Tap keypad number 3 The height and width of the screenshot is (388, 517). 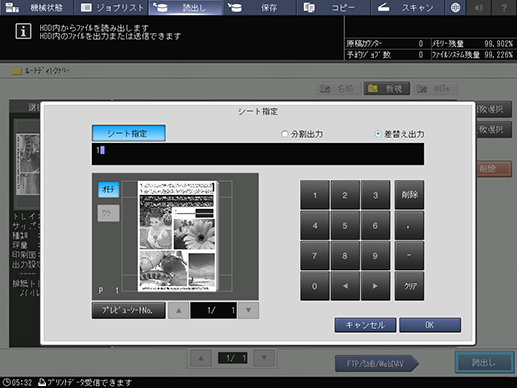pyautogui.click(x=375, y=195)
